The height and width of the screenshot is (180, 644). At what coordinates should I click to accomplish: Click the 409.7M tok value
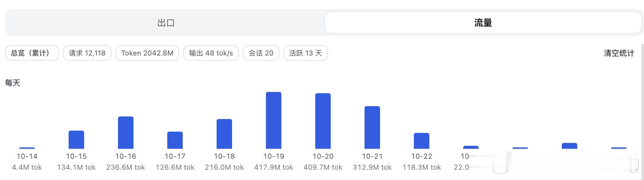click(323, 167)
